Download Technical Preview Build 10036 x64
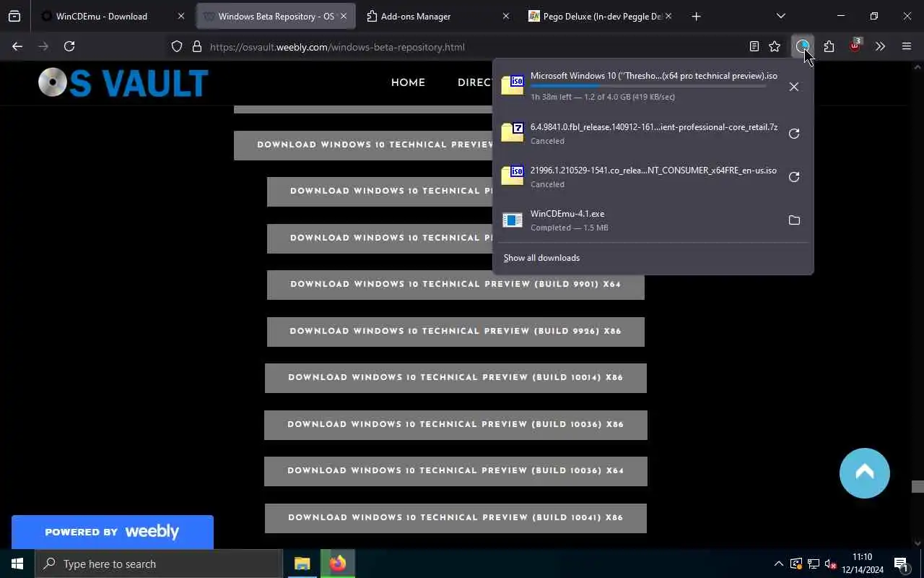 click(456, 471)
